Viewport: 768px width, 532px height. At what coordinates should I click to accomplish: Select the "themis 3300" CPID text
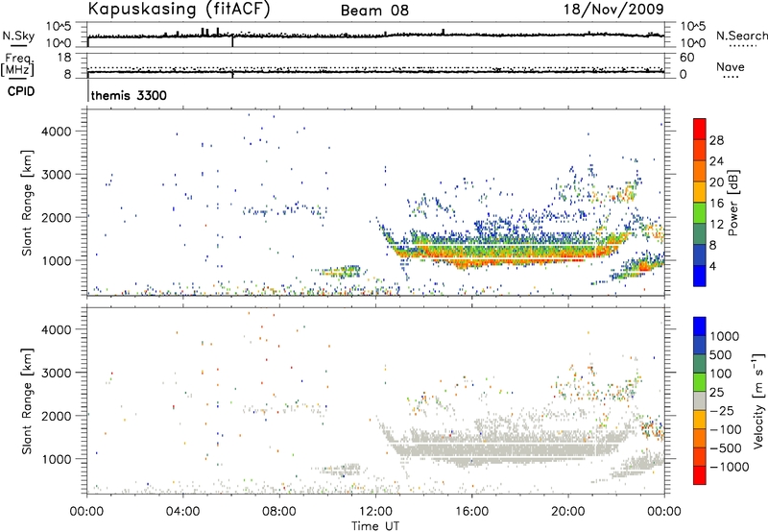tap(129, 95)
